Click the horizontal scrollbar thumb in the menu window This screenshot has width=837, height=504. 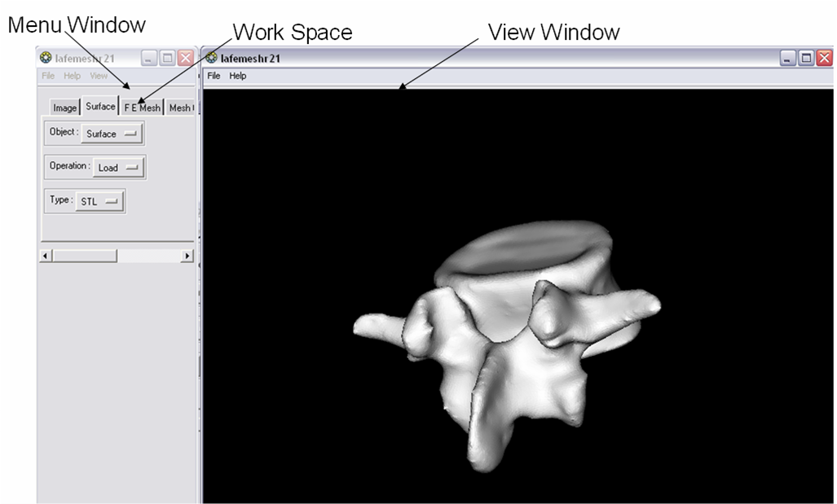coord(84,256)
